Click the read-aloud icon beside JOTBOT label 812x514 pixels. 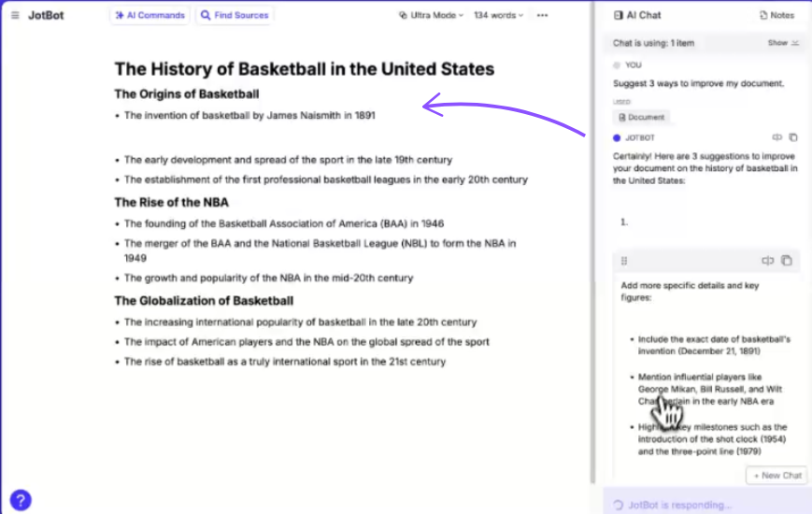tap(776, 137)
